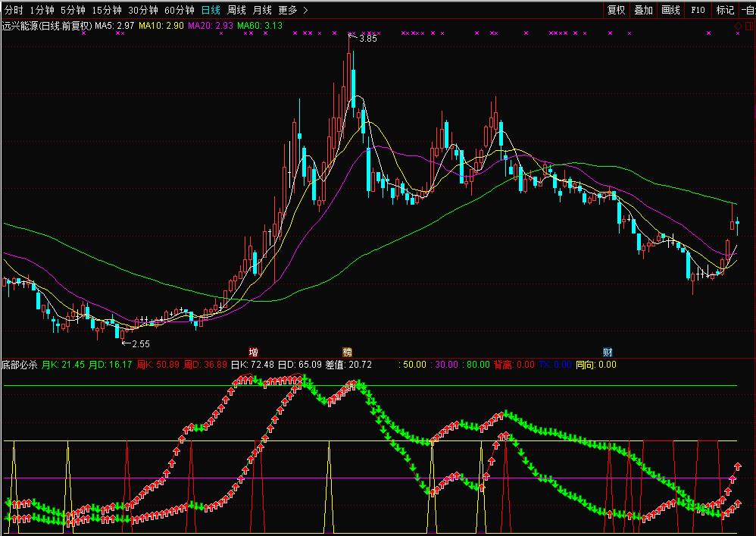Click the red diamond icon at top right
756x536 pixels.
738,27
